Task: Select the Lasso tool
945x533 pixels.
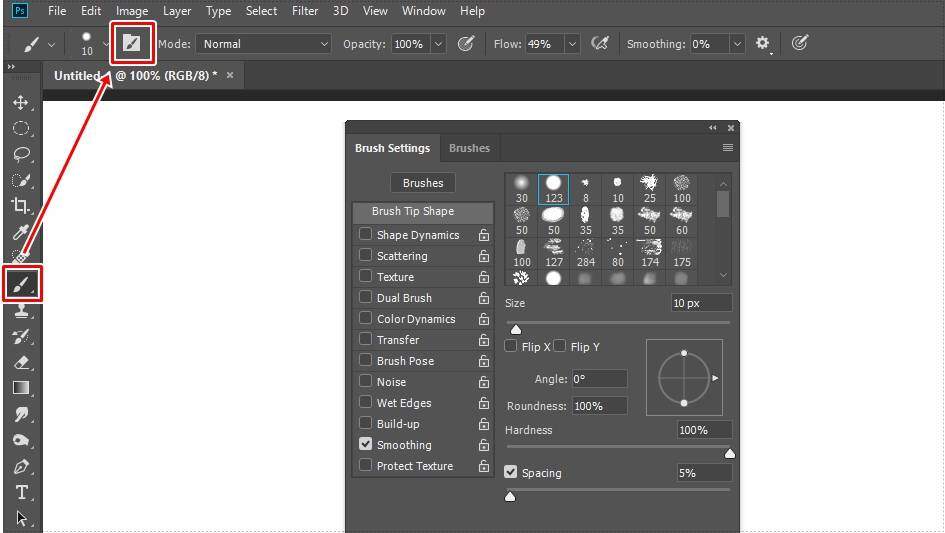Action: coord(21,154)
